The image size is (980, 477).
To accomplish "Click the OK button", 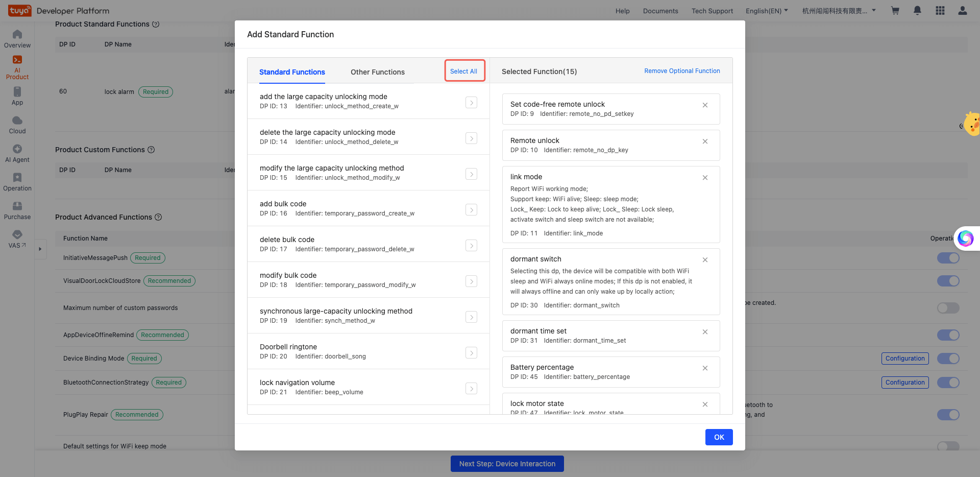I will tap(719, 437).
